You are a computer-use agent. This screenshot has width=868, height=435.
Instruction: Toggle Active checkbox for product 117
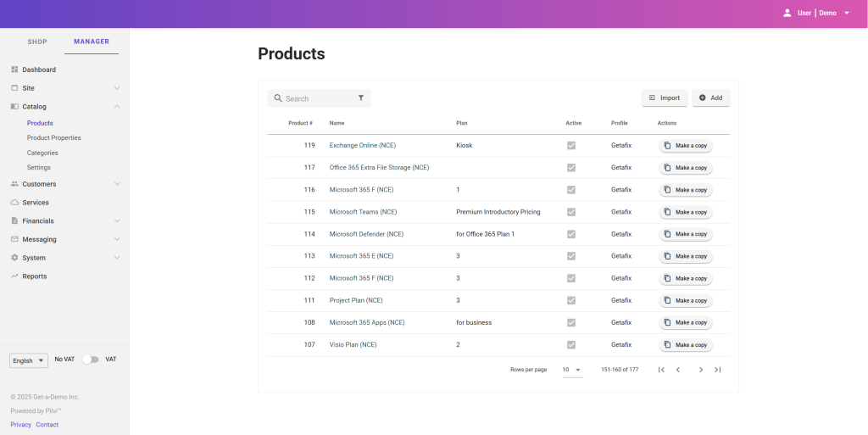point(571,168)
